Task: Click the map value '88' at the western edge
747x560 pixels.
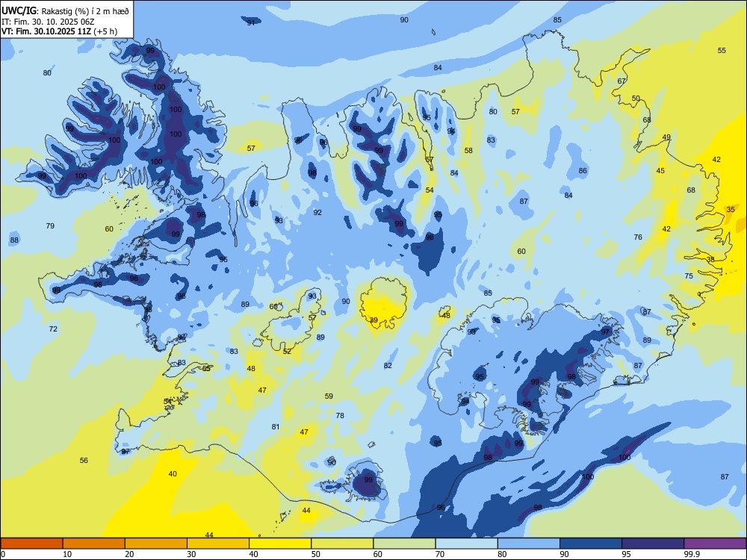Action: pos(14,240)
